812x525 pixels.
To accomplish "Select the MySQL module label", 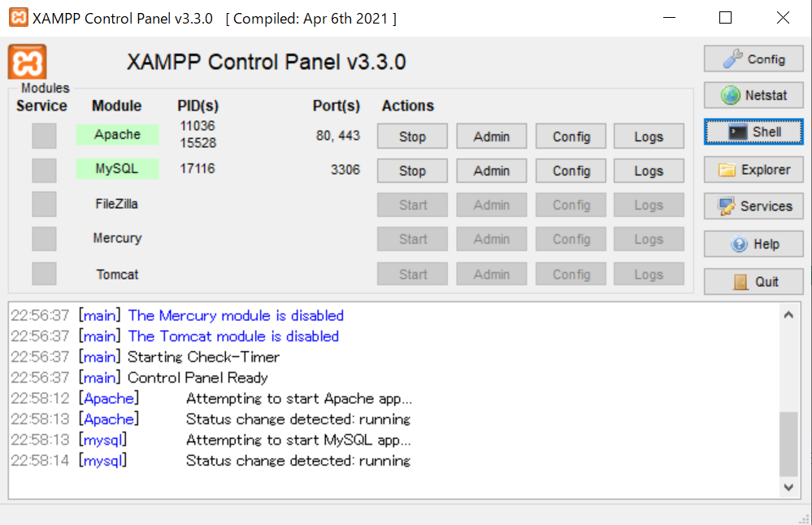I will coord(117,169).
